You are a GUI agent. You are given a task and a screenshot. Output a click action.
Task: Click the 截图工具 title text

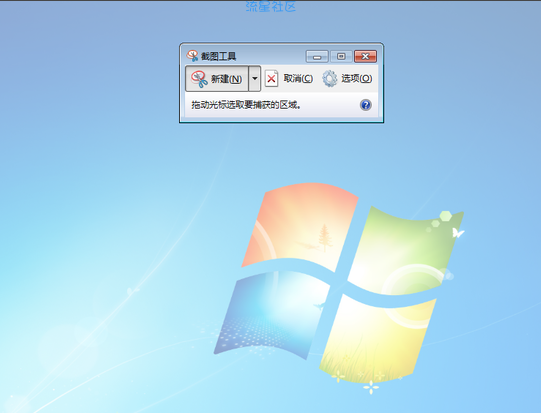pyautogui.click(x=218, y=56)
